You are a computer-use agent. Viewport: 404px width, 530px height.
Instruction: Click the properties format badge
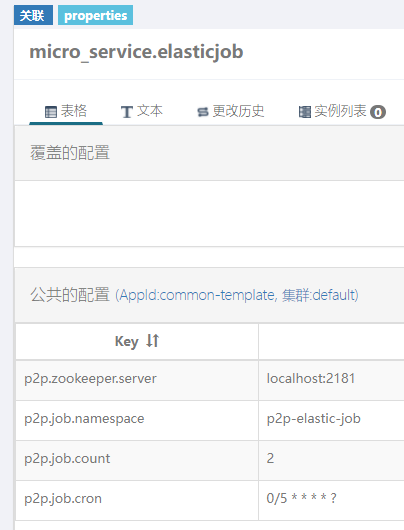pyautogui.click(x=95, y=15)
